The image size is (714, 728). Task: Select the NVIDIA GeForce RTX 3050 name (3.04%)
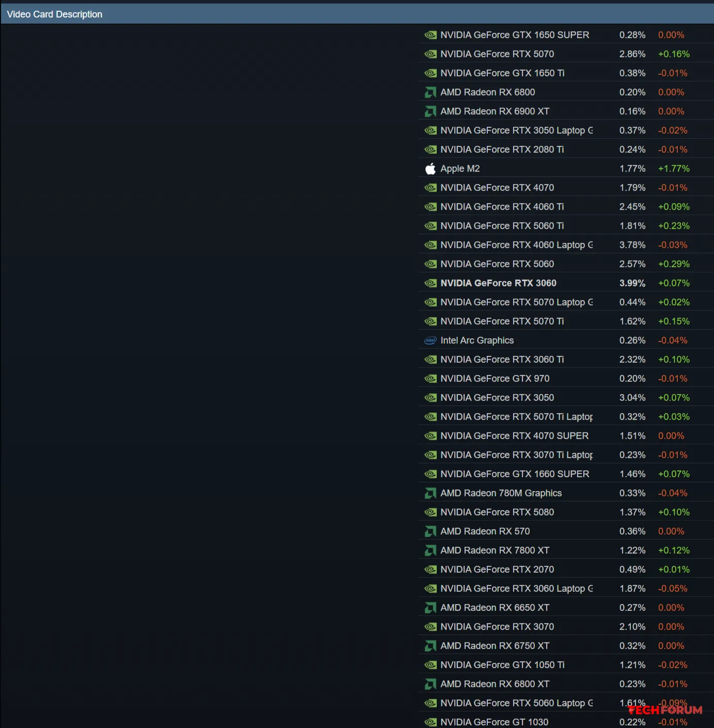coord(497,398)
